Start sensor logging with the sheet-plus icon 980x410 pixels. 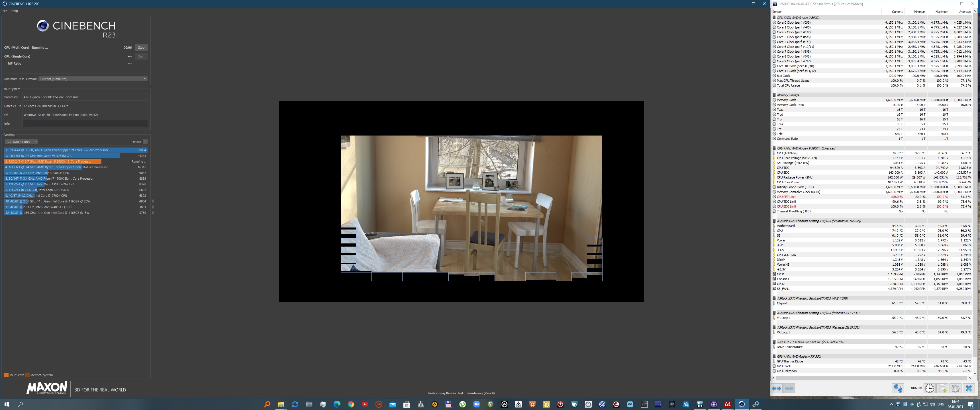pos(942,388)
